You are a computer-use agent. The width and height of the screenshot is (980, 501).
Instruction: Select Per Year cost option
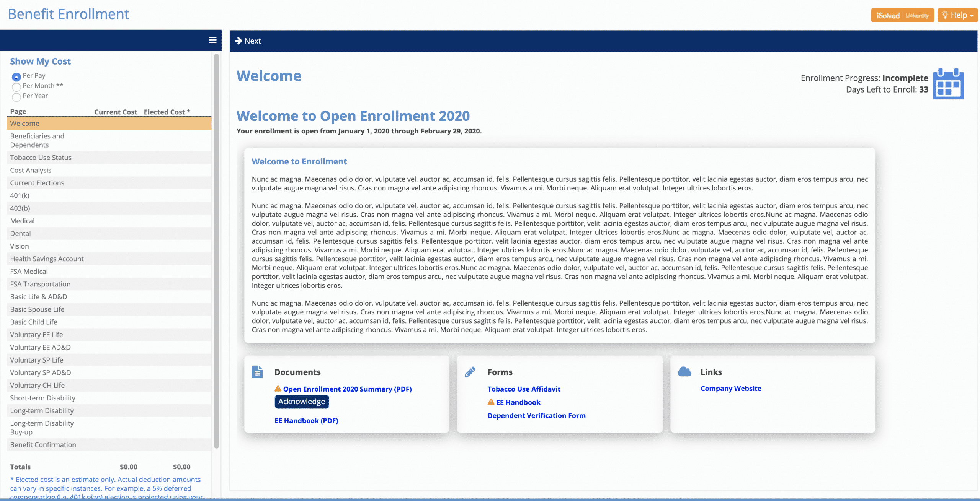tap(16, 97)
